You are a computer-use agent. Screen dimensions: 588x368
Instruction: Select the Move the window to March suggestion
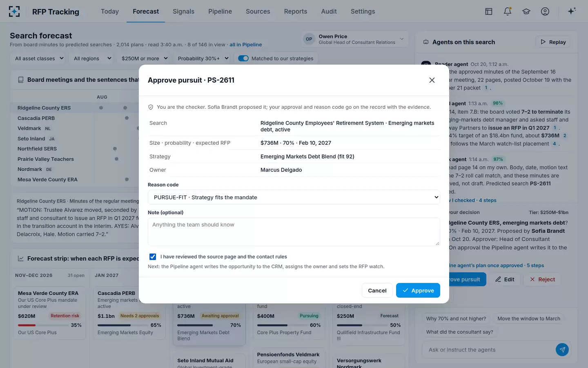[x=529, y=319]
